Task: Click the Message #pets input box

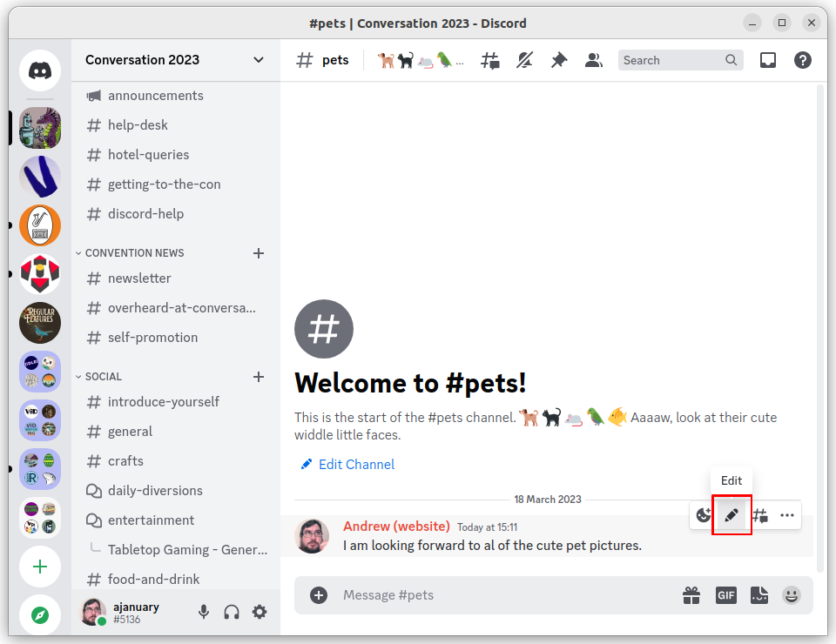Action: click(507, 595)
